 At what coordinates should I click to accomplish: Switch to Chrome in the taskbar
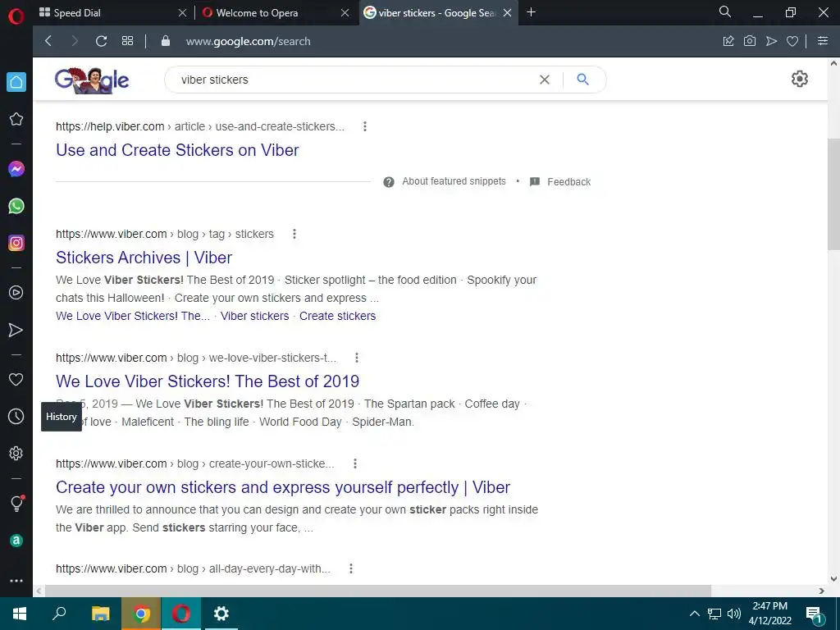click(x=141, y=614)
